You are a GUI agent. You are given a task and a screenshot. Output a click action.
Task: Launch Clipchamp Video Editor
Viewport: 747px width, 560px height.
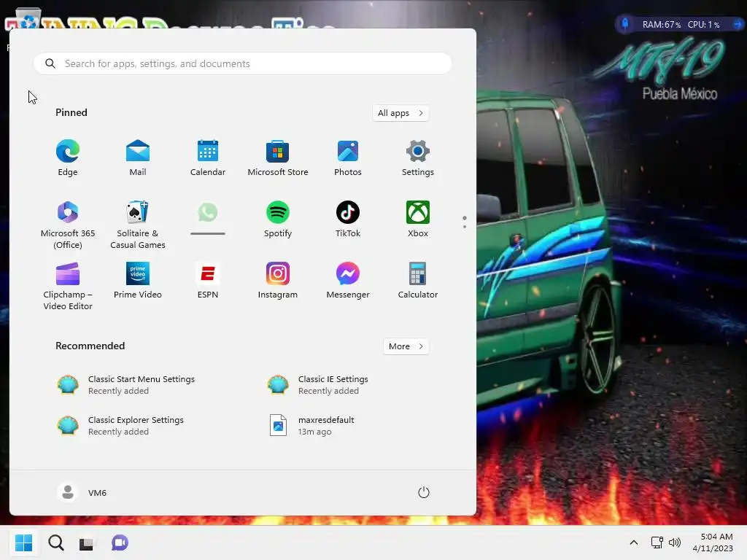[68, 286]
